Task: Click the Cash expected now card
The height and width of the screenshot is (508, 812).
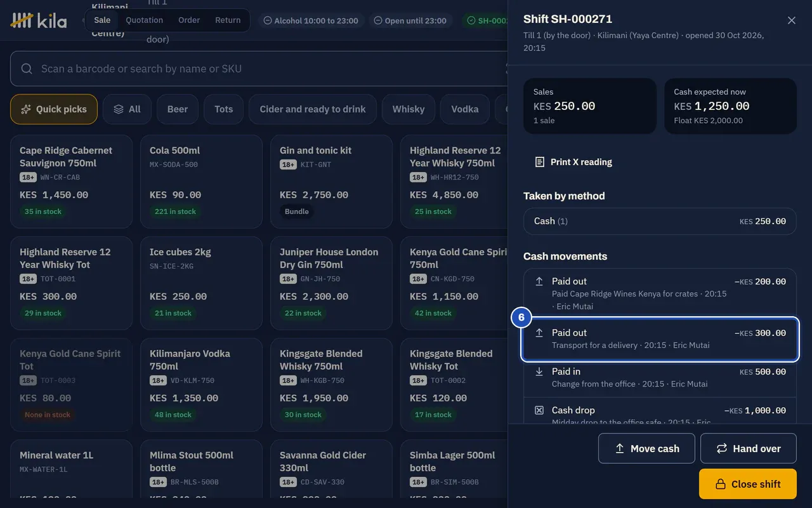Action: [730, 106]
